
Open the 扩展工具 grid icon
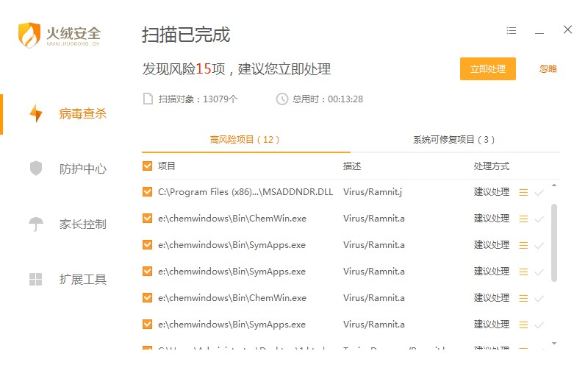coord(35,280)
